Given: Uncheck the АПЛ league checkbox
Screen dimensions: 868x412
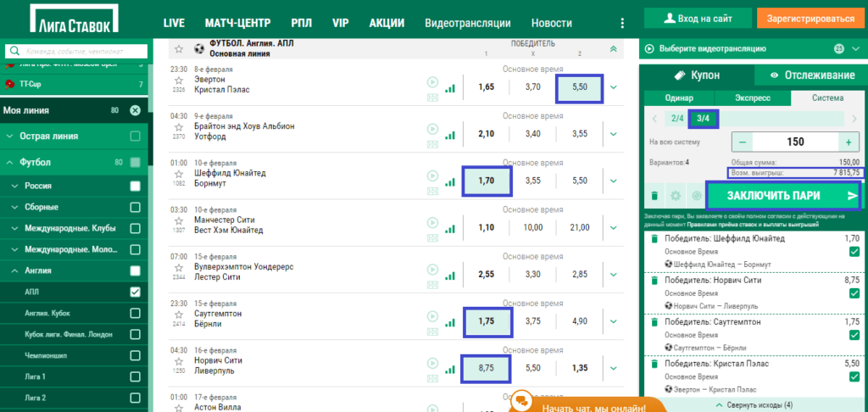Looking at the screenshot, I should (x=135, y=292).
